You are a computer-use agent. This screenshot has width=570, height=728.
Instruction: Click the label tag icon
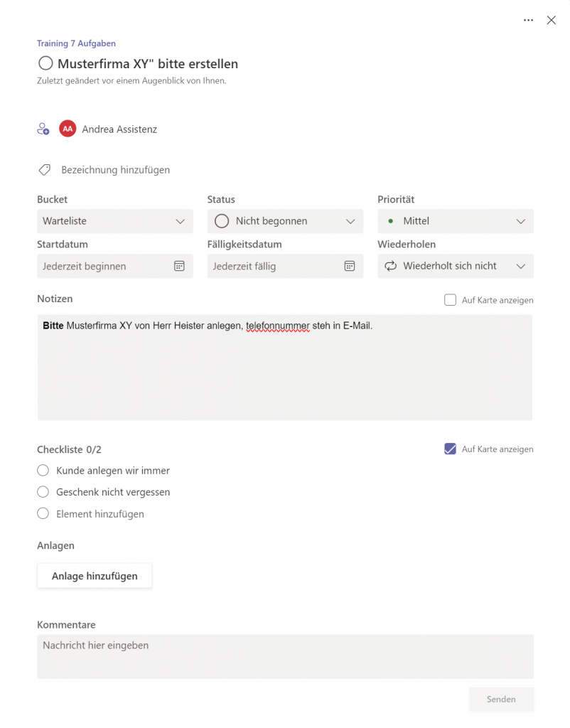[x=44, y=170]
